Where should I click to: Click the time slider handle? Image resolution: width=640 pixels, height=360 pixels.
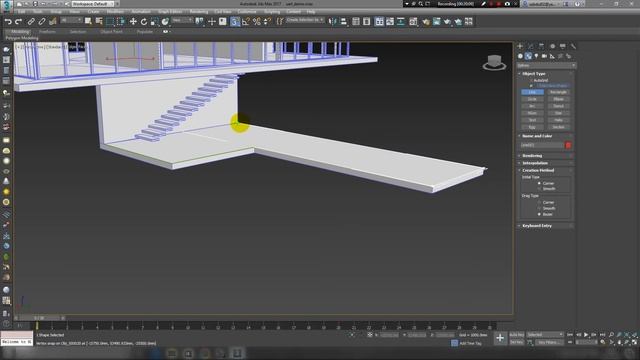40,318
